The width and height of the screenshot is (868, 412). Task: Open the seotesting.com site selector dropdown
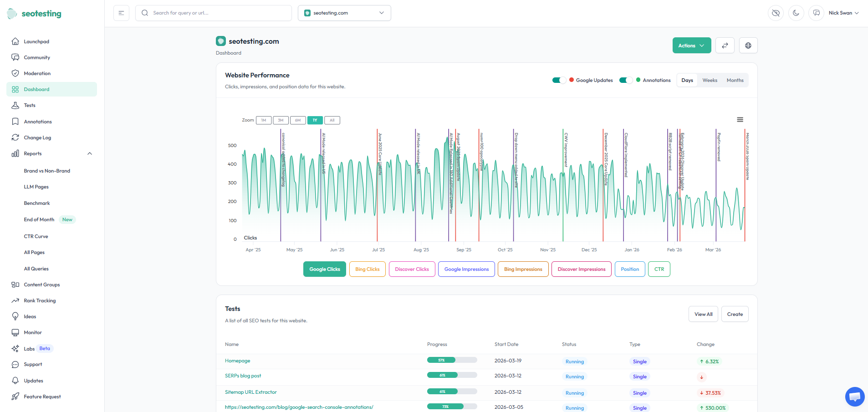pos(344,13)
